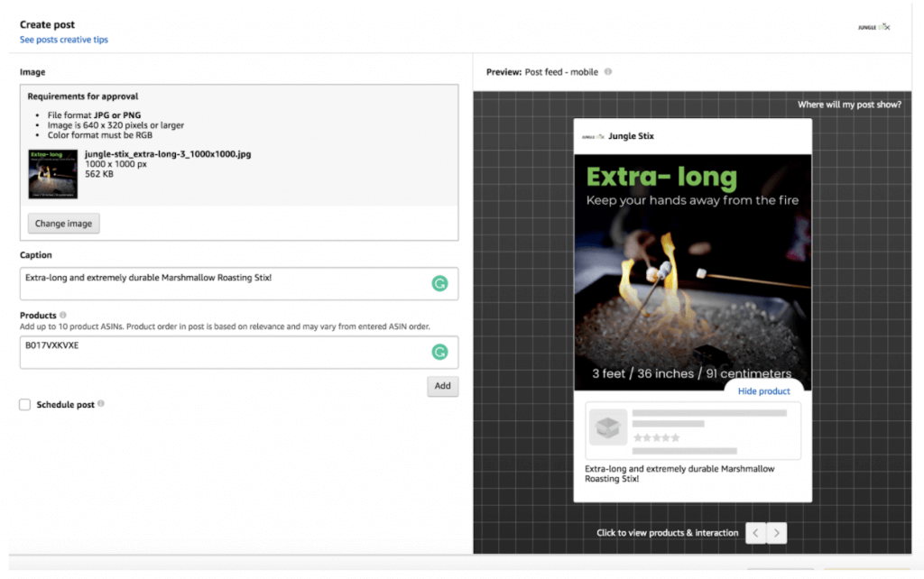Click the left arrow below the preview

tap(755, 533)
